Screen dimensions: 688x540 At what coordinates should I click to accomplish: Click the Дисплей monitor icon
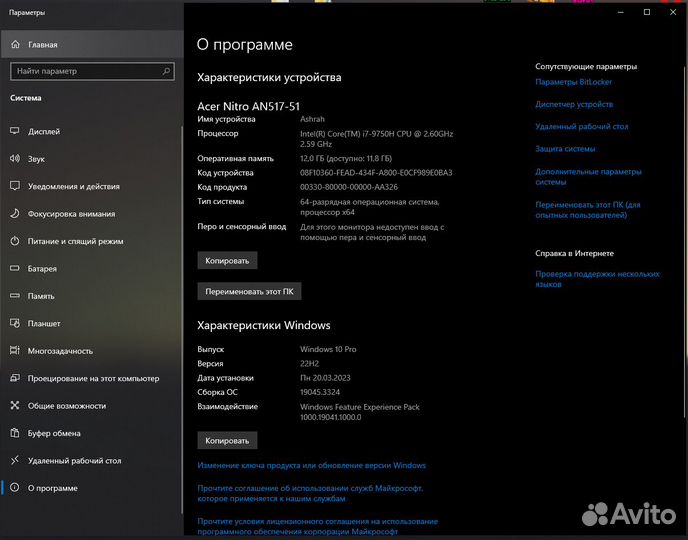(15, 131)
